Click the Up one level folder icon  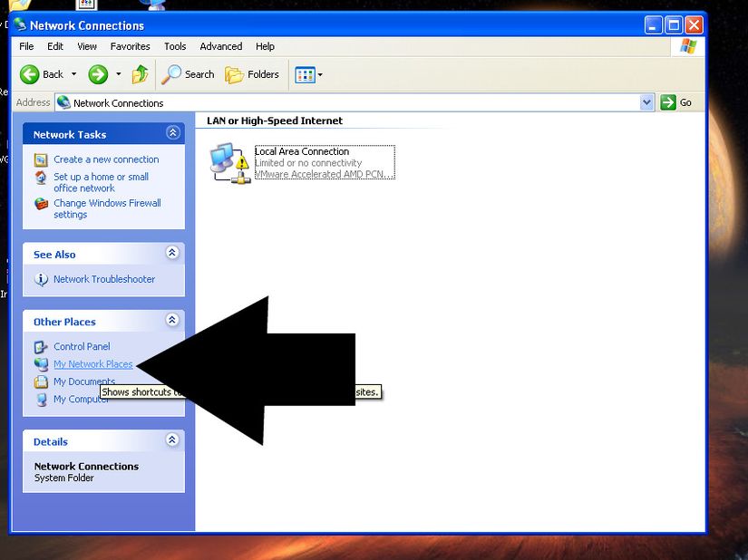coord(139,74)
